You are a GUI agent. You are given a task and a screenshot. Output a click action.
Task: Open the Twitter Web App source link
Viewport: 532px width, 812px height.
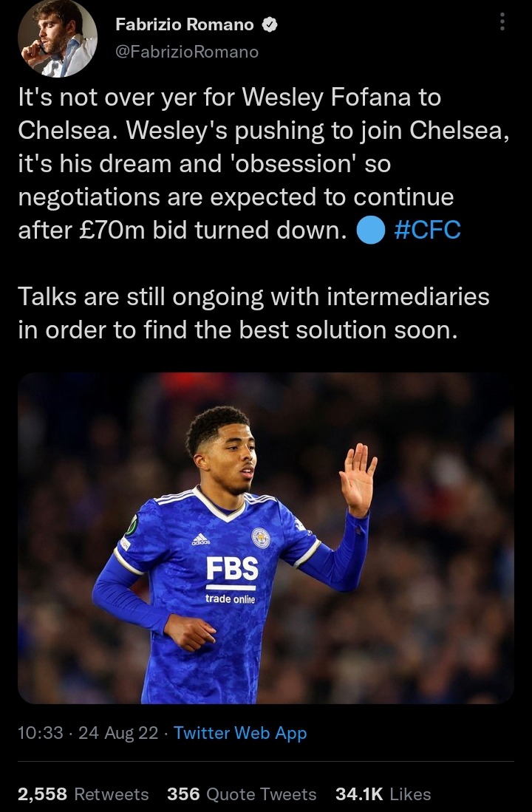[240, 733]
